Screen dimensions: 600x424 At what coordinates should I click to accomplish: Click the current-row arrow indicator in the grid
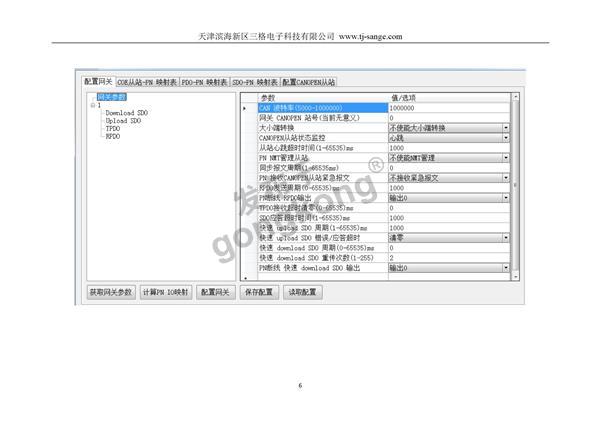245,108
